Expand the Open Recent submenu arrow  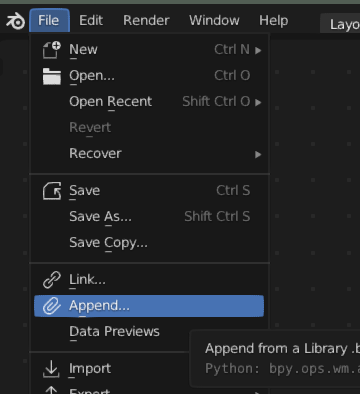point(258,102)
